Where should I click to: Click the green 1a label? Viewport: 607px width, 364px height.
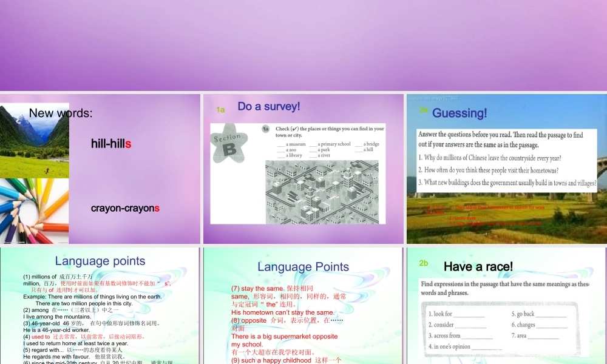(220, 110)
